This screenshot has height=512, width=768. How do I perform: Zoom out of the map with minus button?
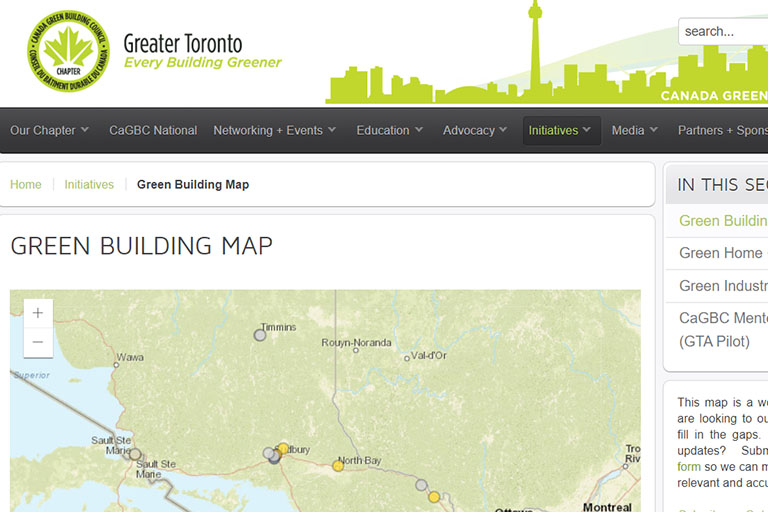(x=38, y=342)
